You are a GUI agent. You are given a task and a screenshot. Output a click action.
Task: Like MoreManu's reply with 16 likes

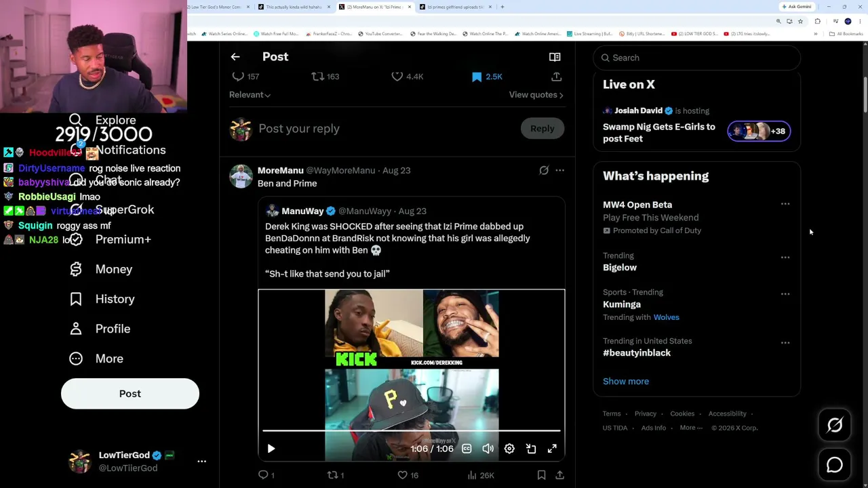click(402, 475)
